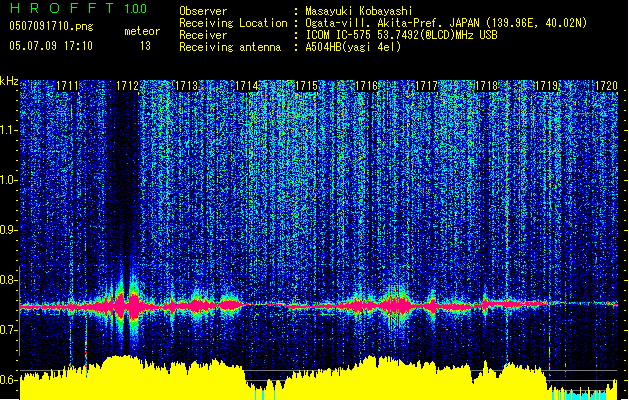Click the 0.6 kHz frequency tick label
The width and height of the screenshot is (629, 400).
[8, 380]
